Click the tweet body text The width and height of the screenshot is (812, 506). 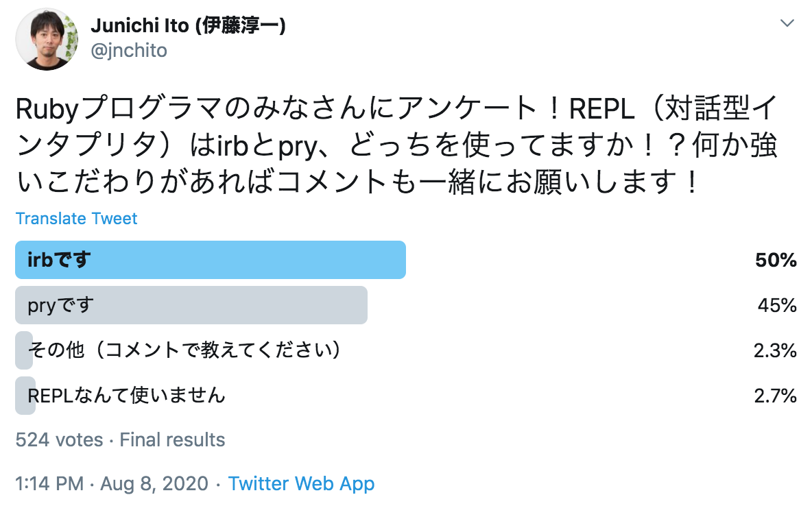point(398,143)
